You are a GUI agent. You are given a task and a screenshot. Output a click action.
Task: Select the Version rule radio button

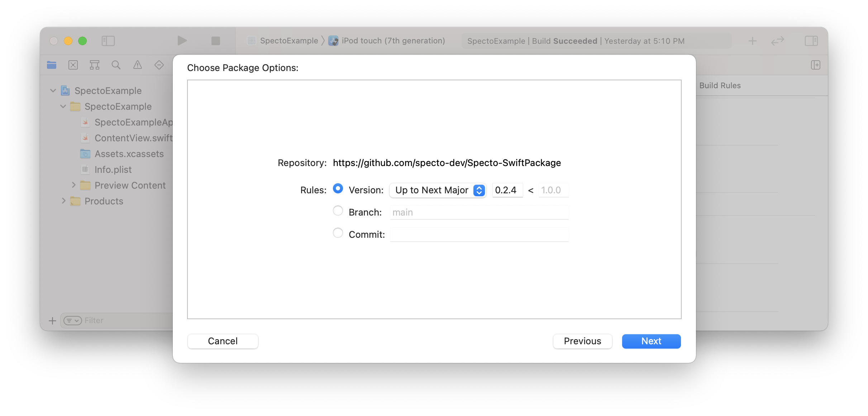click(338, 188)
